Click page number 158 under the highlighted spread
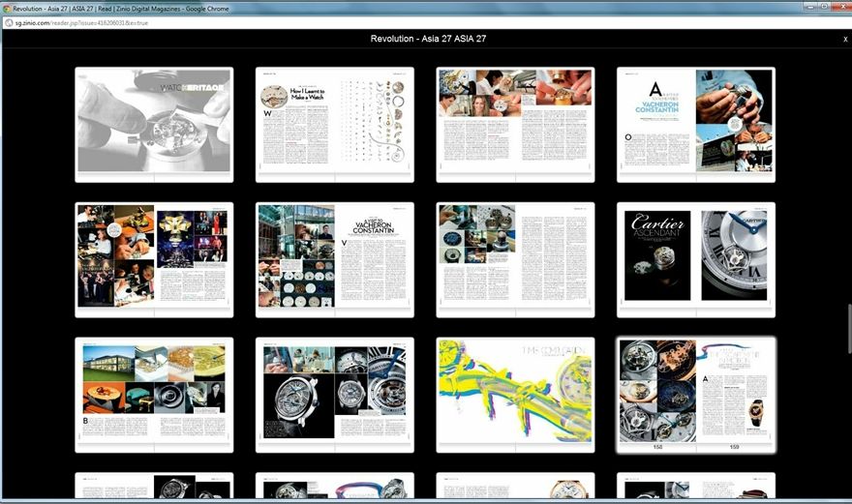This screenshot has width=852, height=504. coord(657,447)
